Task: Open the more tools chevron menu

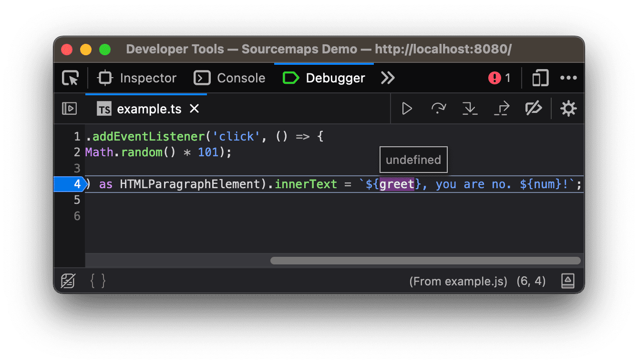Action: tap(387, 78)
